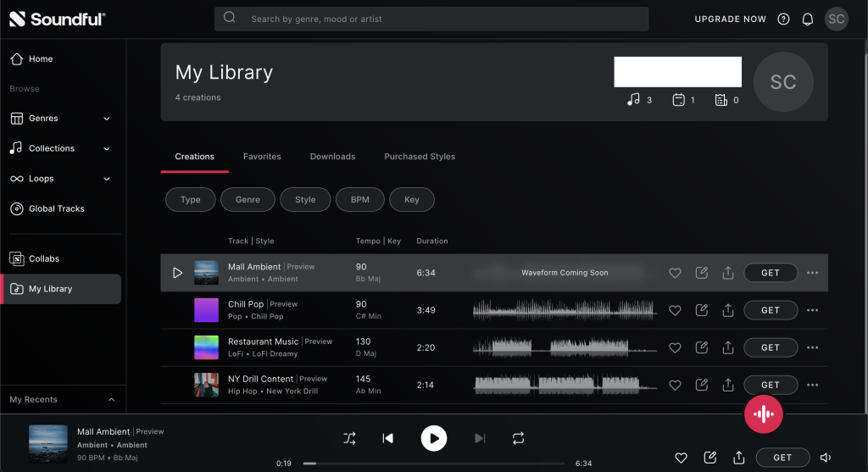868x472 pixels.
Task: Edit the NY Drill Content track
Action: pos(701,385)
